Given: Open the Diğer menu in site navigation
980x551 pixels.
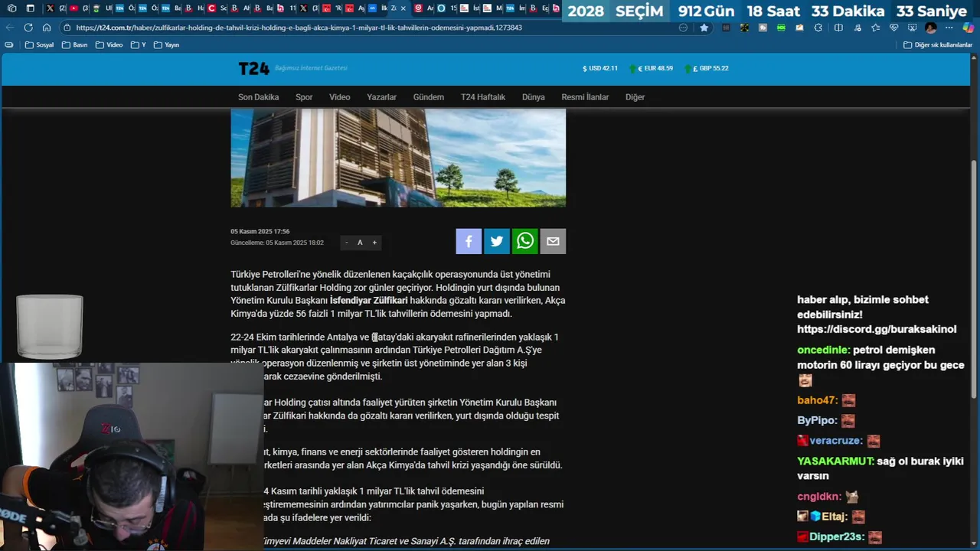Looking at the screenshot, I should (x=635, y=97).
